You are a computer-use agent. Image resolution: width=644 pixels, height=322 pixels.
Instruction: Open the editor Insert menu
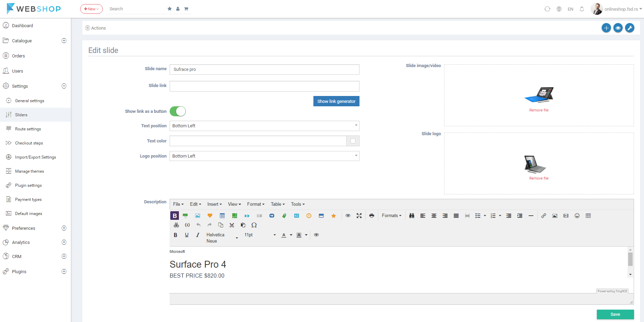pos(214,204)
